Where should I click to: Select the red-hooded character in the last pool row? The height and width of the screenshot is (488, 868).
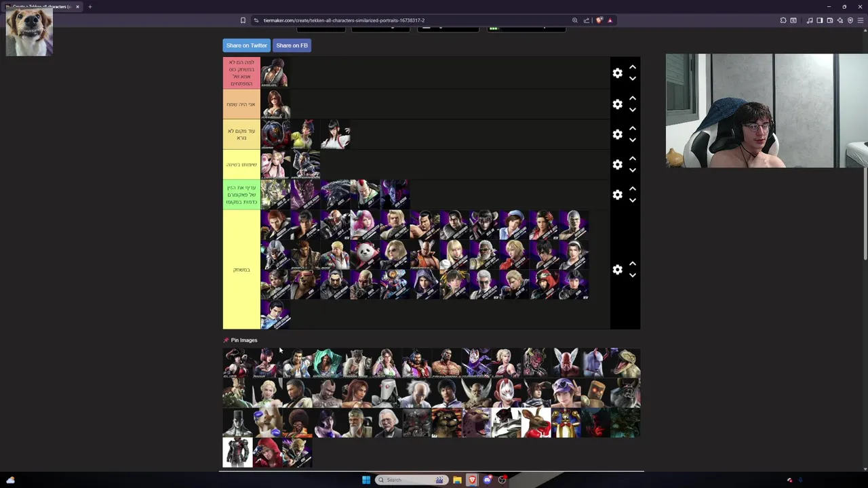[x=267, y=453]
